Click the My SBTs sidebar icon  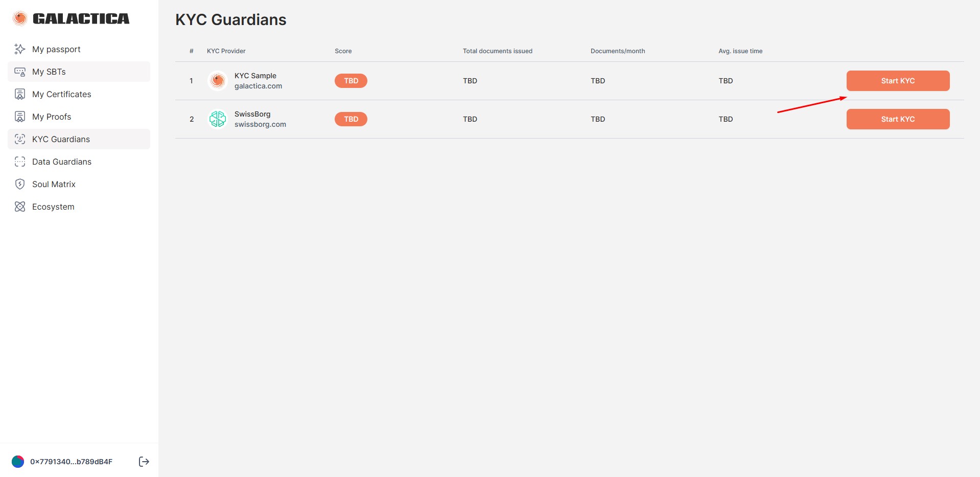point(20,72)
